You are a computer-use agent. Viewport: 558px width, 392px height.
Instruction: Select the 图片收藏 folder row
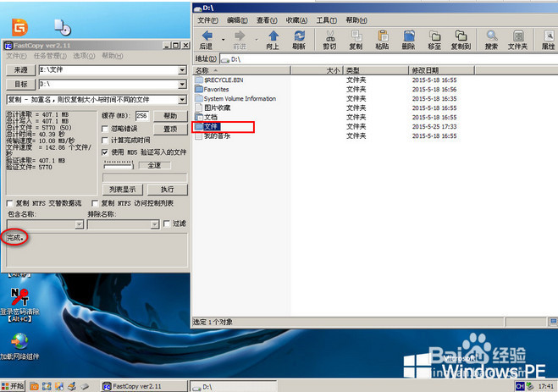(217, 108)
